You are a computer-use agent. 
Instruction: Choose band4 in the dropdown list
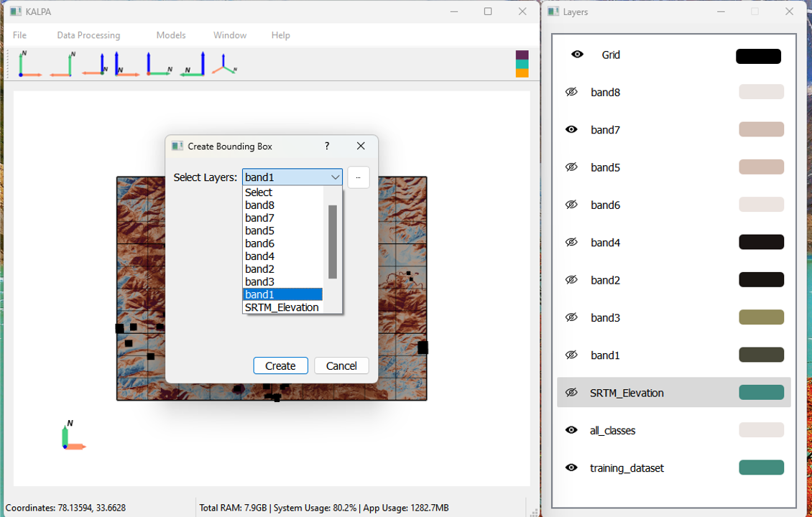tap(282, 256)
